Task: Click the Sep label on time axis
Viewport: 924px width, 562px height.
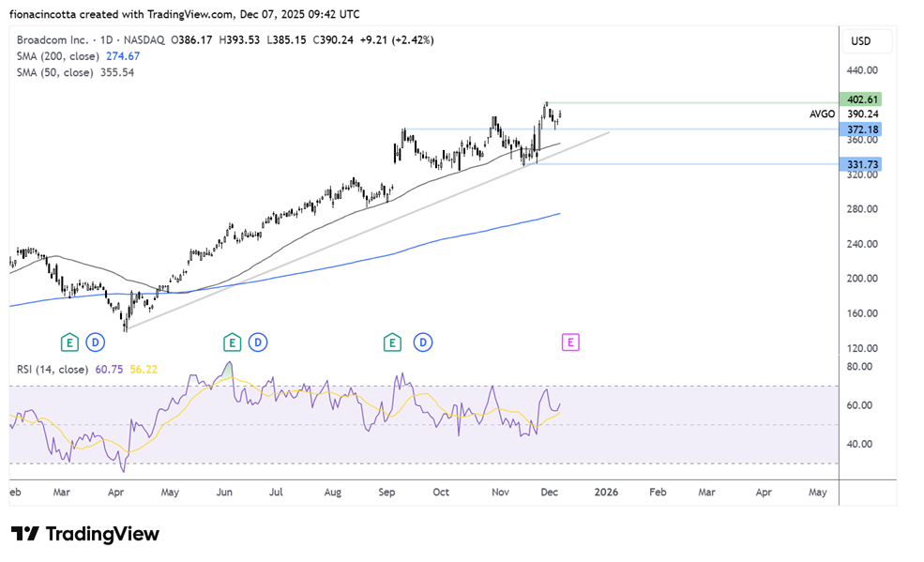Action: [386, 492]
